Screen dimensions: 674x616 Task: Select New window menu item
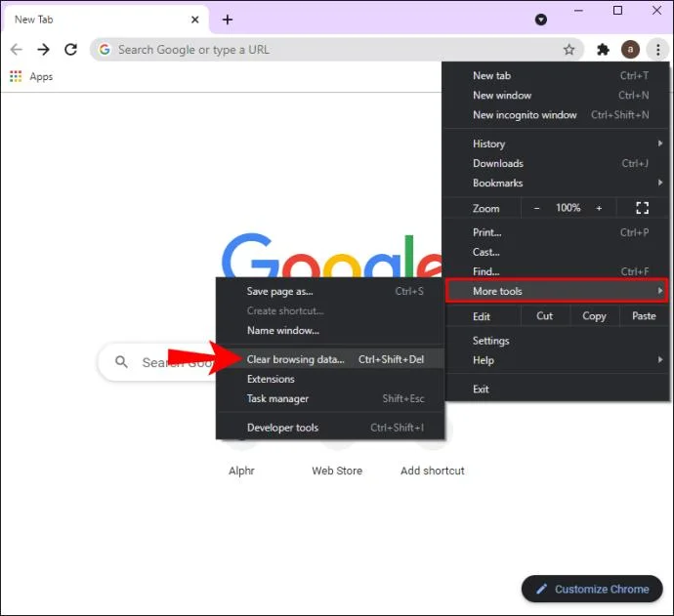point(556,96)
